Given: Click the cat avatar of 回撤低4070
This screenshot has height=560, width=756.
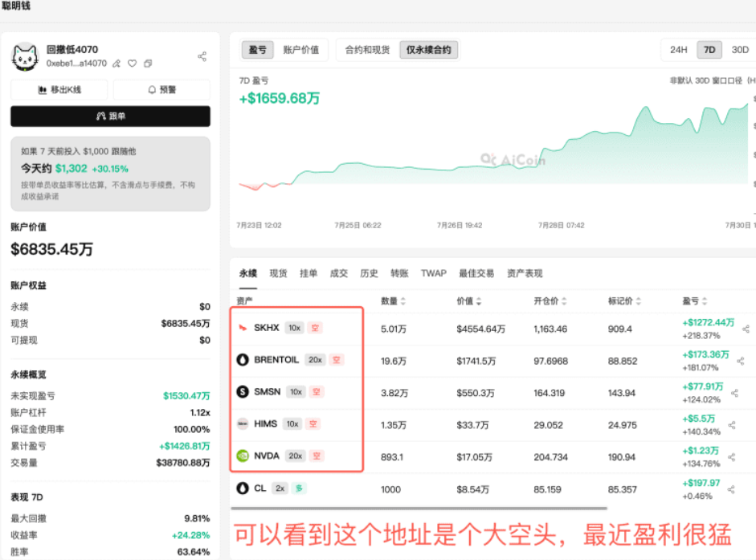Looking at the screenshot, I should point(25,57).
